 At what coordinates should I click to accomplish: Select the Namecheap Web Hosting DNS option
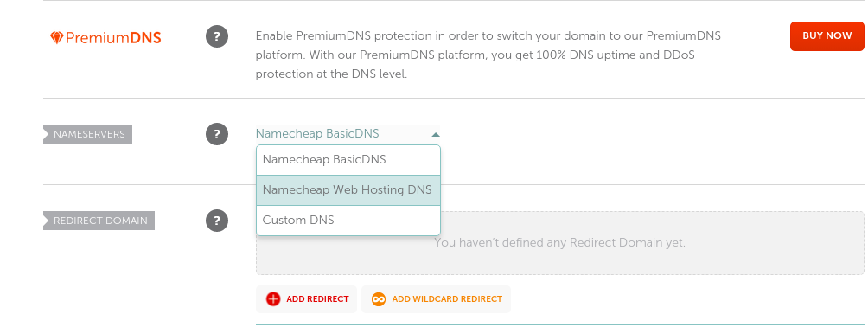[348, 190]
